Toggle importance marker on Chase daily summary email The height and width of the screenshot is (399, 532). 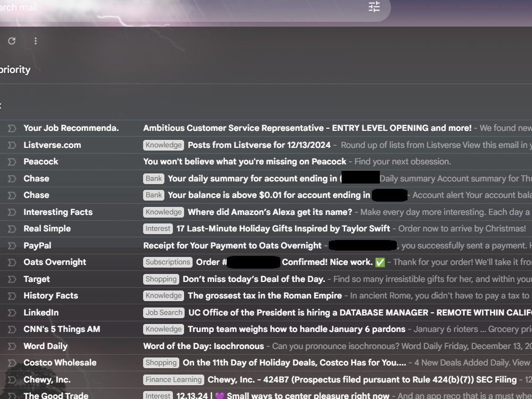[x=12, y=178]
